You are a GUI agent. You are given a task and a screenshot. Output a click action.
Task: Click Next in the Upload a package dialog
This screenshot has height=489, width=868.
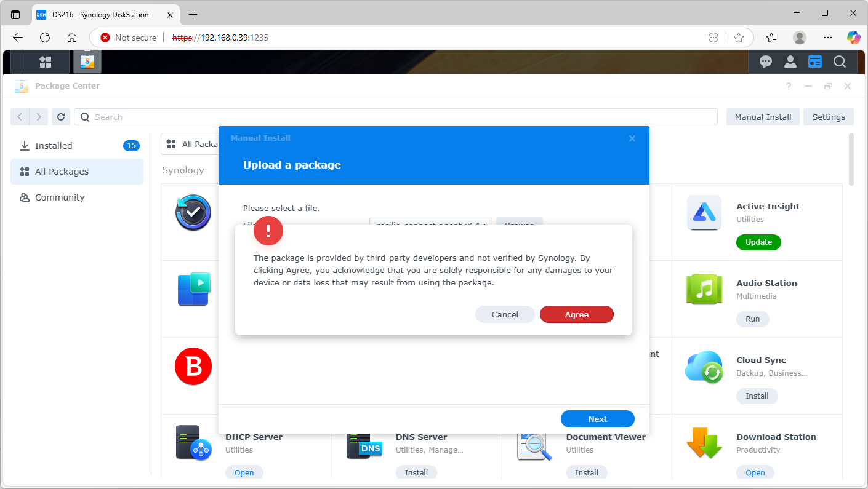click(x=597, y=419)
